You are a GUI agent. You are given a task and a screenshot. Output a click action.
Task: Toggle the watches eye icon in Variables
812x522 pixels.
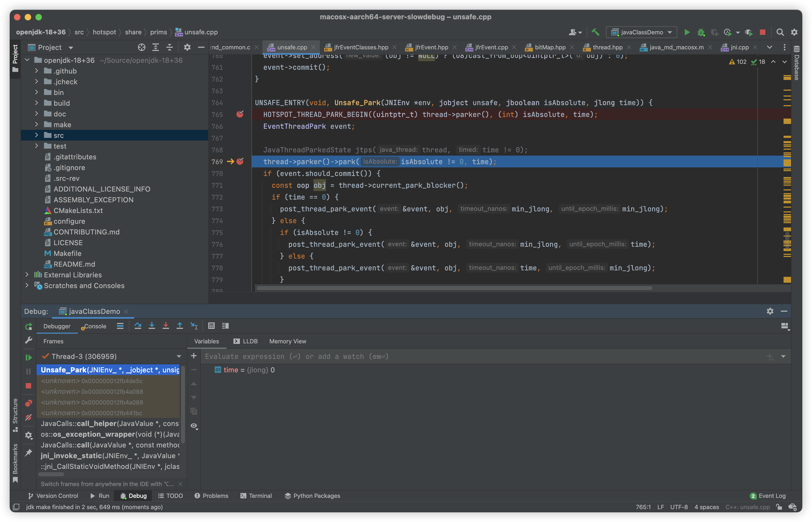tap(194, 426)
